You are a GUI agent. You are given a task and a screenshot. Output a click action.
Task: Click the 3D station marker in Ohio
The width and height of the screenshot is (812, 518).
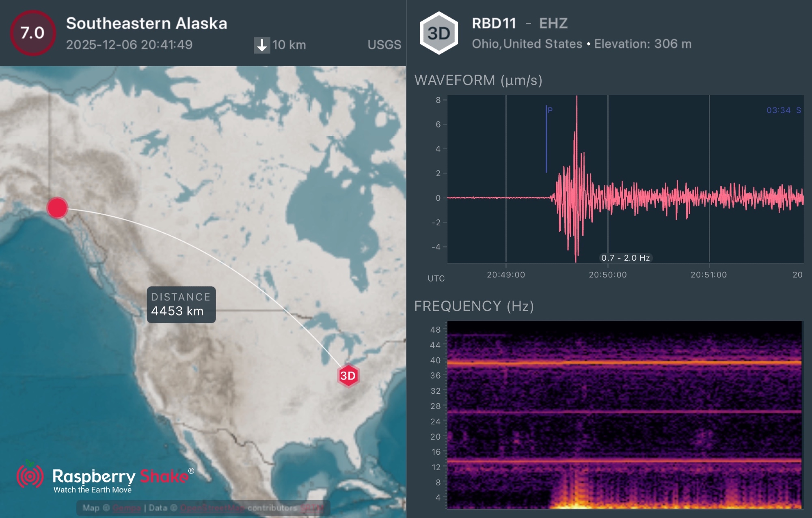pos(348,376)
